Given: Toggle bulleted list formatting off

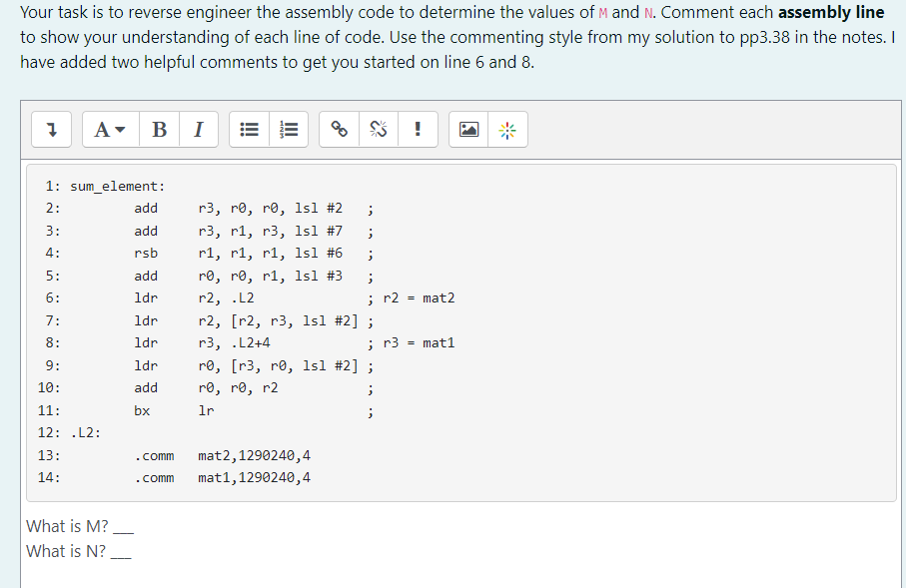Looking at the screenshot, I should (x=248, y=129).
